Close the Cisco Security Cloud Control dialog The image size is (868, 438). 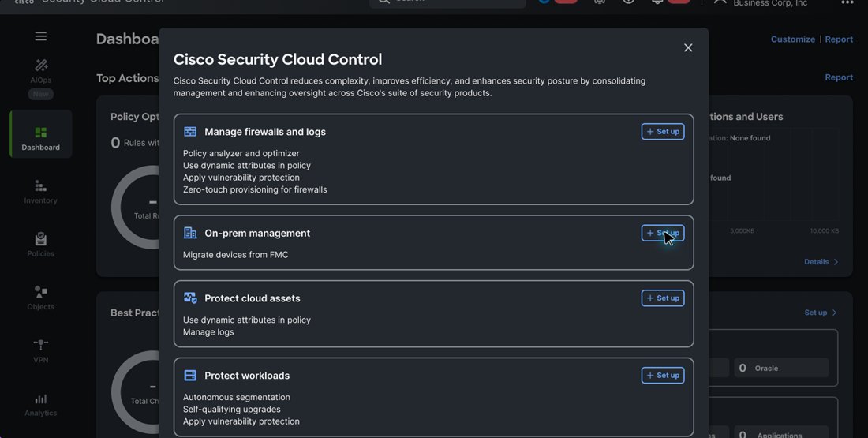pos(688,47)
